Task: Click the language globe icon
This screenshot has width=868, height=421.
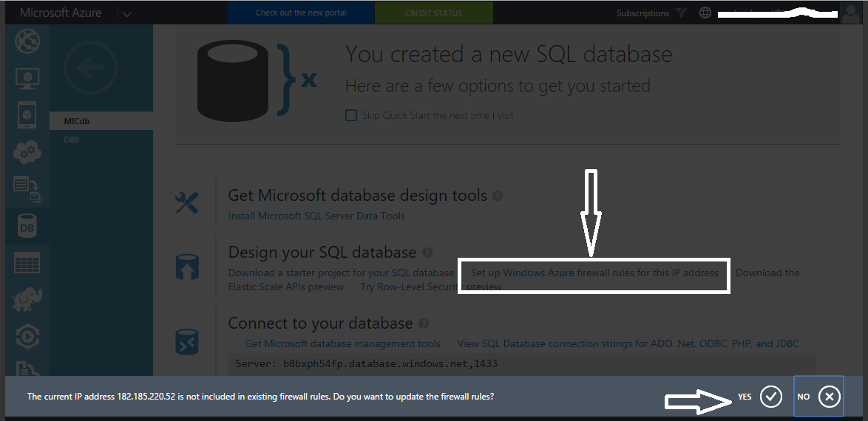Action: click(705, 13)
